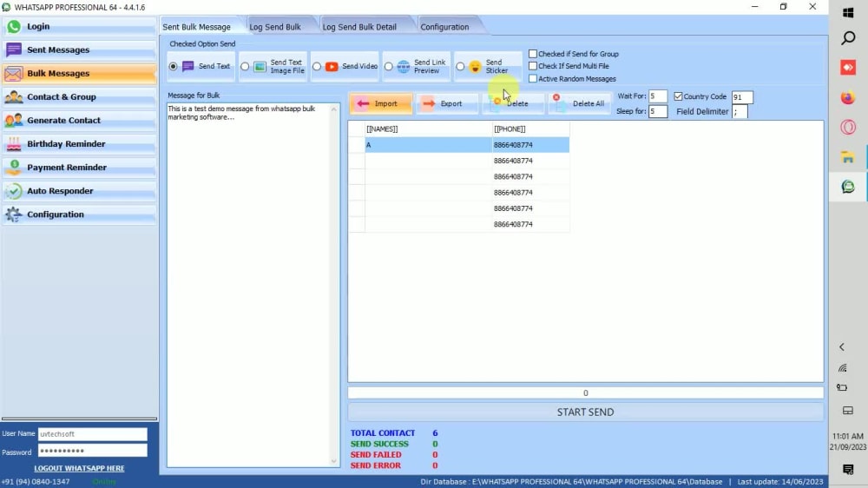Click the Birthday Reminder cake icon
The width and height of the screenshot is (868, 488).
pyautogui.click(x=14, y=144)
